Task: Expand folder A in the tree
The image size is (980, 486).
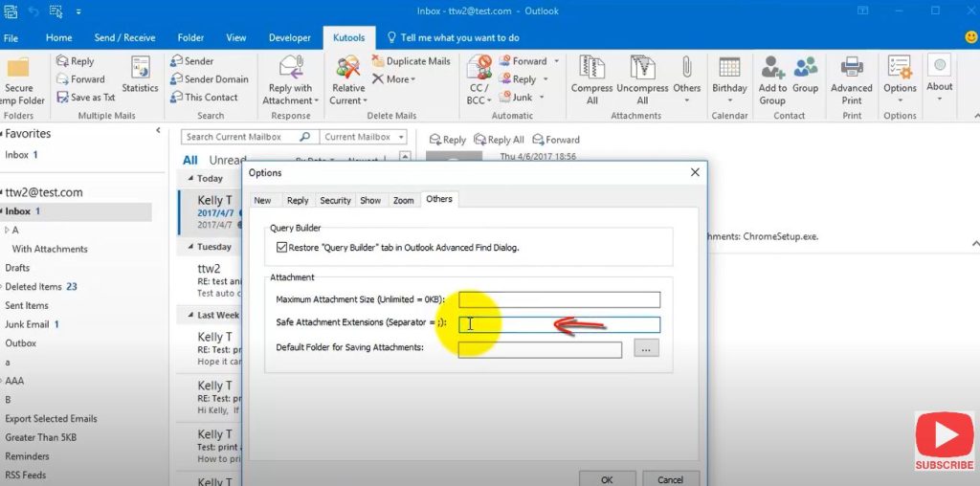Action: [7, 230]
